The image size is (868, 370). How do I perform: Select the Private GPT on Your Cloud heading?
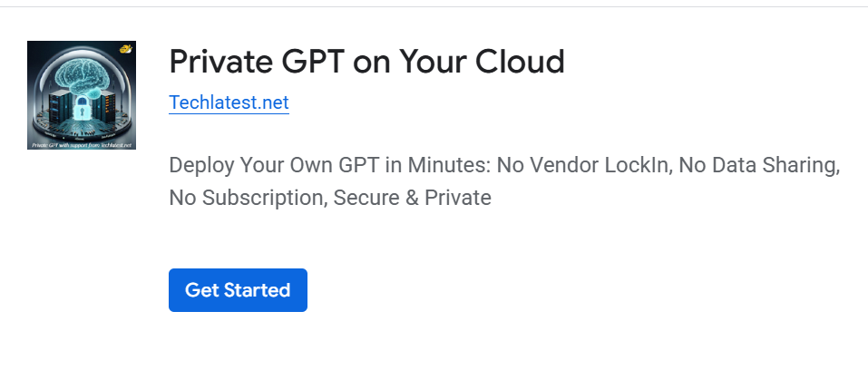(366, 62)
